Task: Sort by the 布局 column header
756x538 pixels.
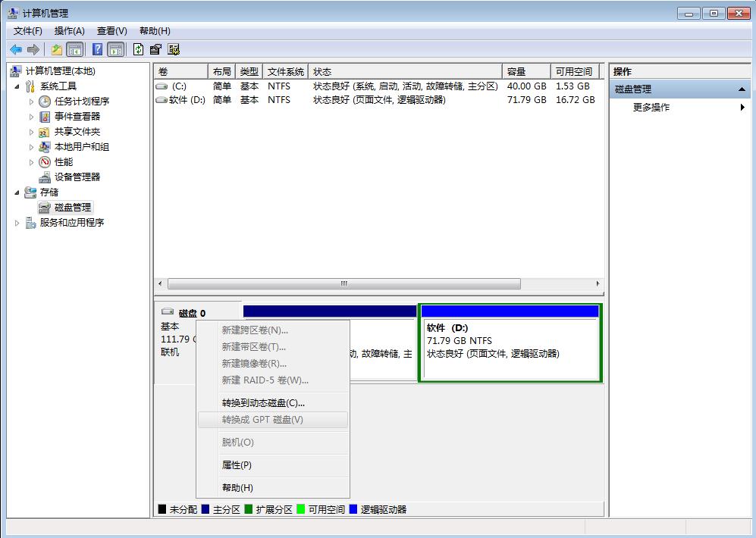Action: [221, 71]
